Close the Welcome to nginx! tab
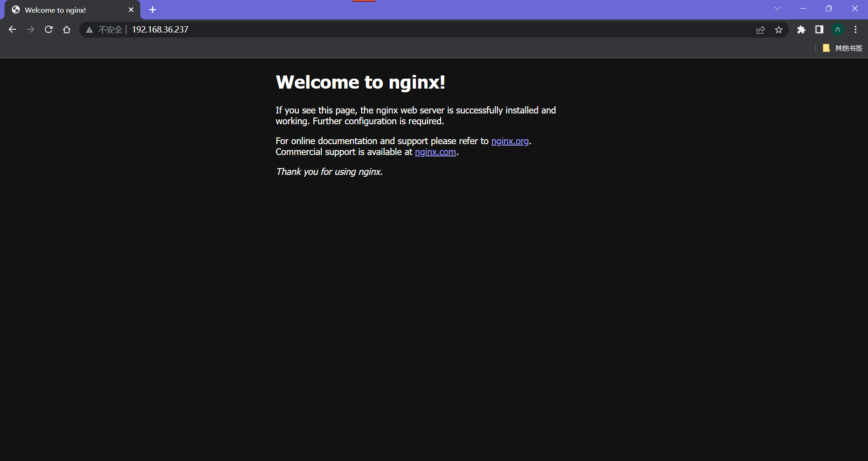Viewport: 868px width, 461px height. coord(131,9)
